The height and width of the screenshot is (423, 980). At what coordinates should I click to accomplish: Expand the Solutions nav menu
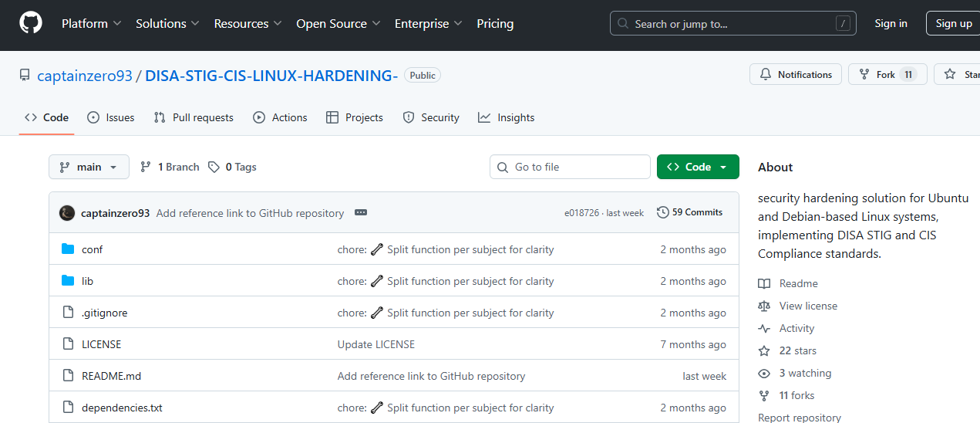[x=167, y=24]
